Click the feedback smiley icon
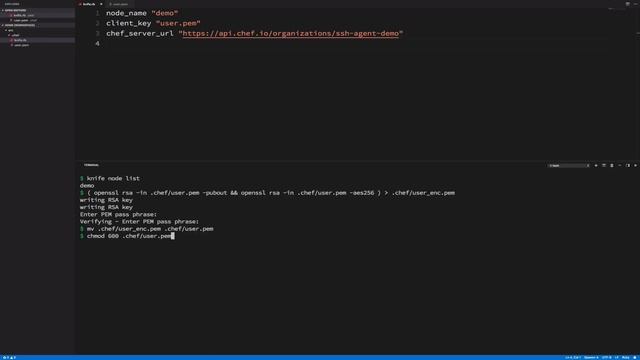640x360 pixels. tap(635, 358)
